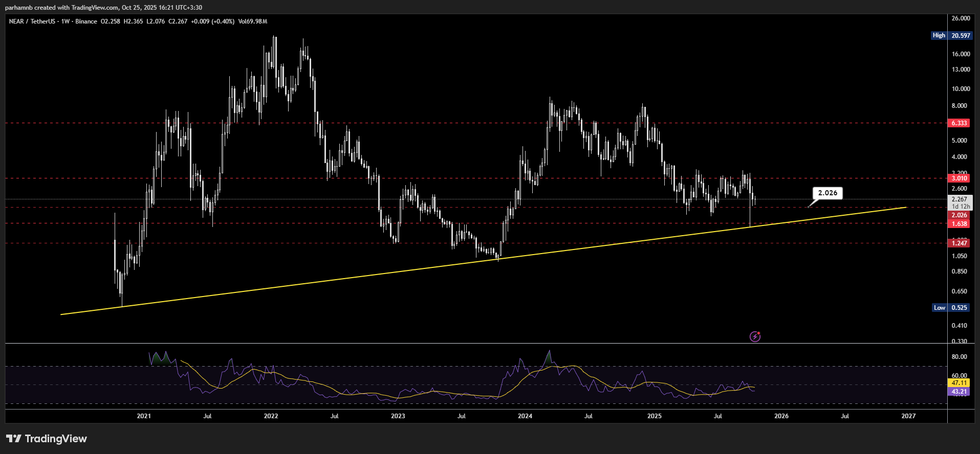Click the white 2.026 price callout
Image resolution: width=980 pixels, height=454 pixels.
pyautogui.click(x=827, y=193)
